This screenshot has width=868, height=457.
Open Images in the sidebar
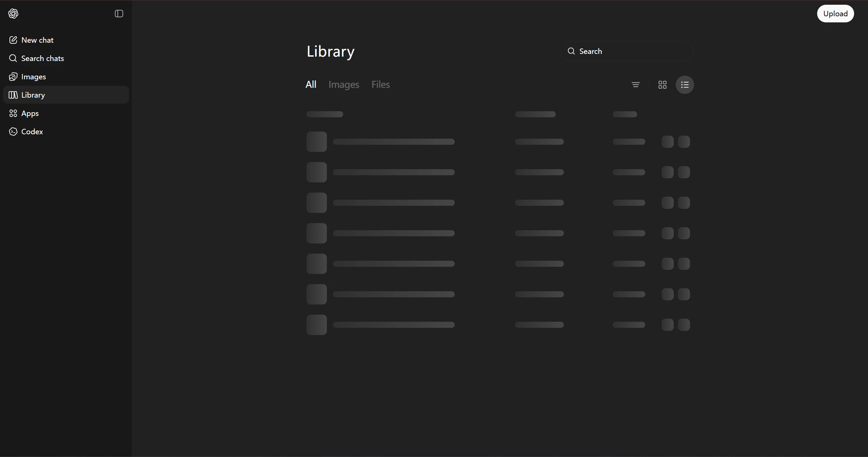[x=33, y=77]
